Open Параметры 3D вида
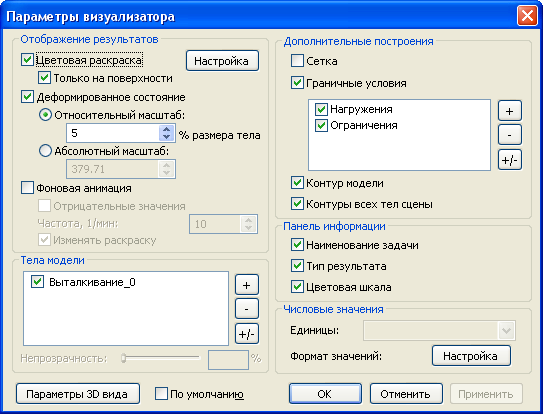543x414 pixels. click(78, 394)
